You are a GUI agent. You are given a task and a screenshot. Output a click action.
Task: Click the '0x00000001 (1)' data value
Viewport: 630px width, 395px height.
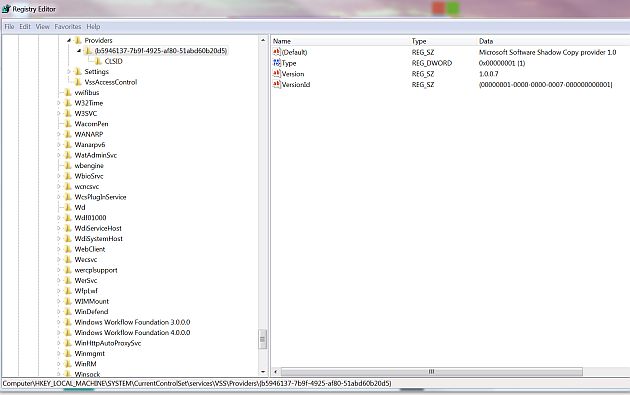coord(502,63)
